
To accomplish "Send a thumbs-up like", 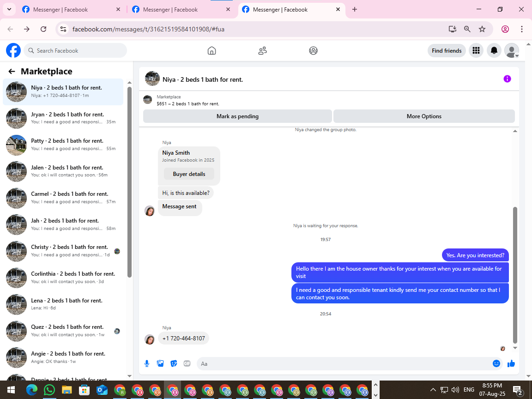I will coord(511,364).
